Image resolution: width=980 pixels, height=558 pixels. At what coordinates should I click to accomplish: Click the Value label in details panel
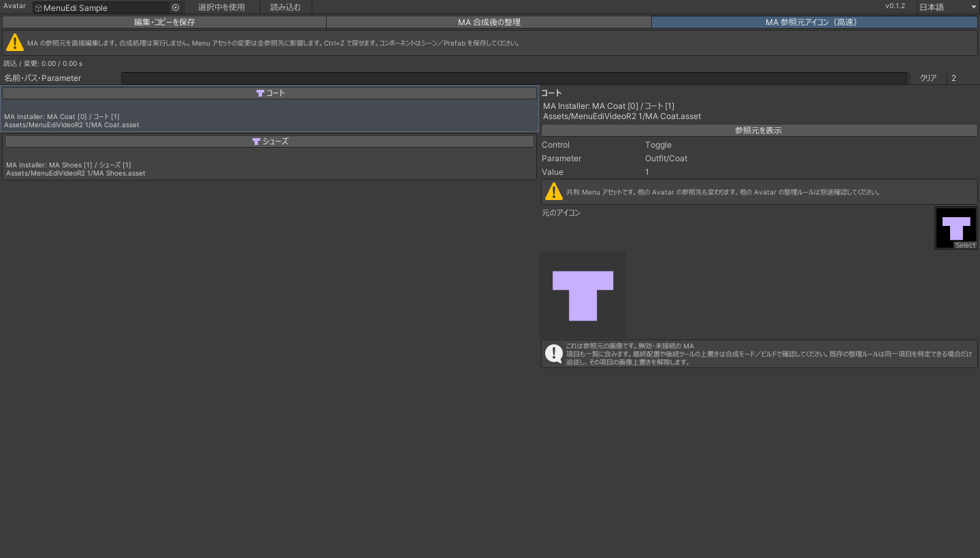coord(552,172)
